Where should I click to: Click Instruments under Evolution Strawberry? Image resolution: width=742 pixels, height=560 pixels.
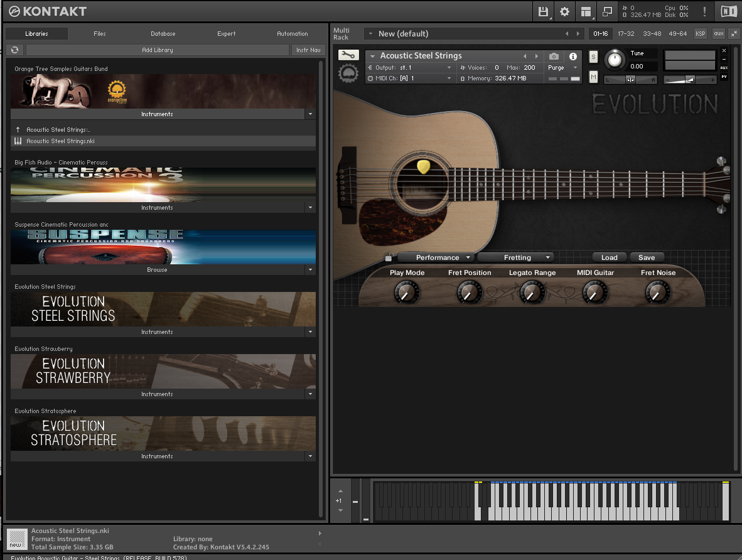coord(157,394)
